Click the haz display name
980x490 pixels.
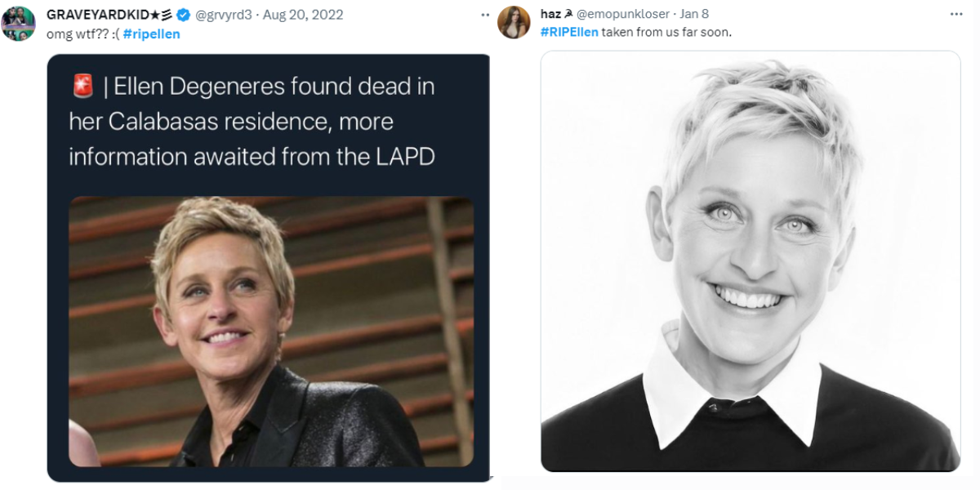tap(550, 15)
